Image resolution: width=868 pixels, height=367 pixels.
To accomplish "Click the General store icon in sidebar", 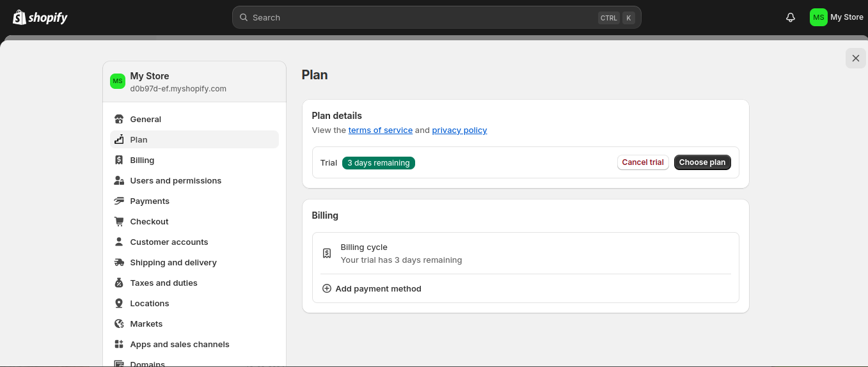I will 119,119.
